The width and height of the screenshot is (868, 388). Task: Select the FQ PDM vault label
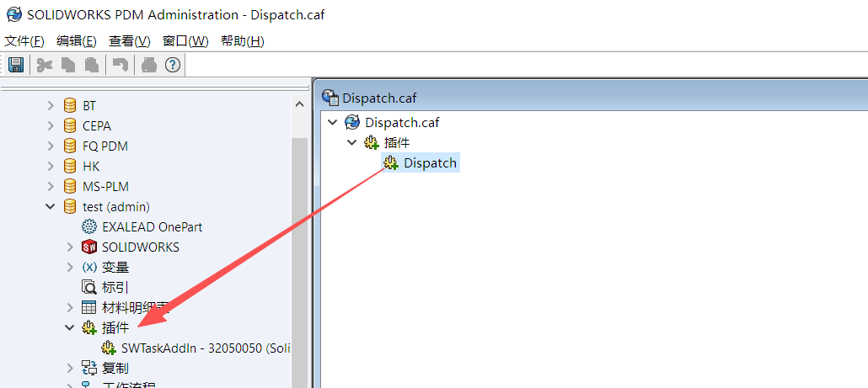[105, 146]
